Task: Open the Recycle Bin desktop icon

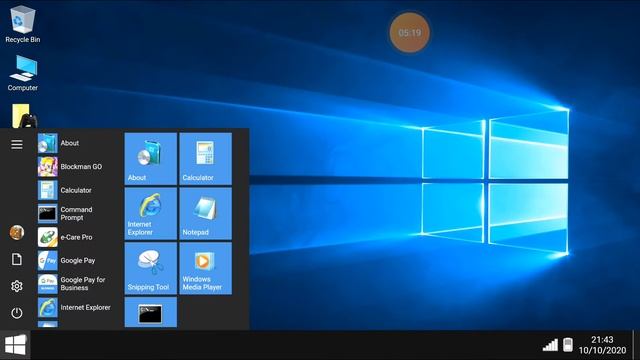Action: click(x=22, y=24)
